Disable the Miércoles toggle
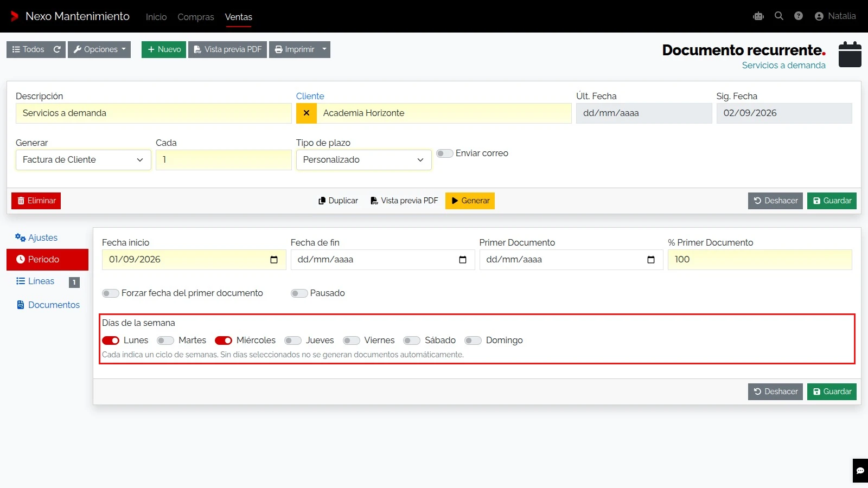Screen dimensions: 868x488 pyautogui.click(x=224, y=341)
